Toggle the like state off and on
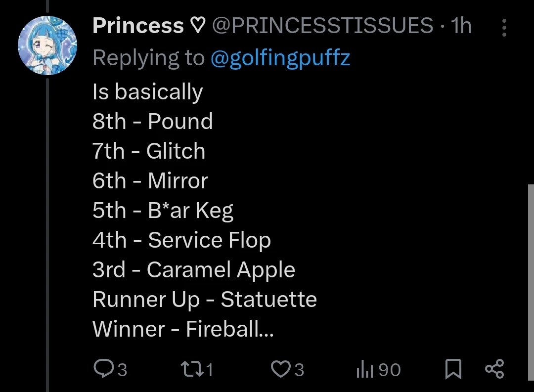534x392 pixels. [x=280, y=368]
